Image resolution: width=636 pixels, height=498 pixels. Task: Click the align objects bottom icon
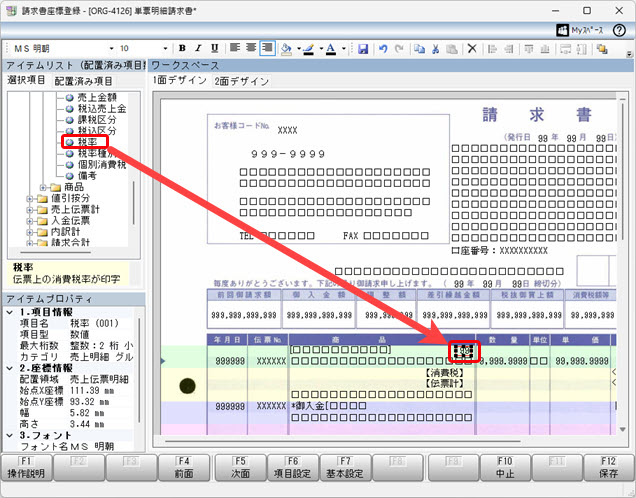point(545,49)
